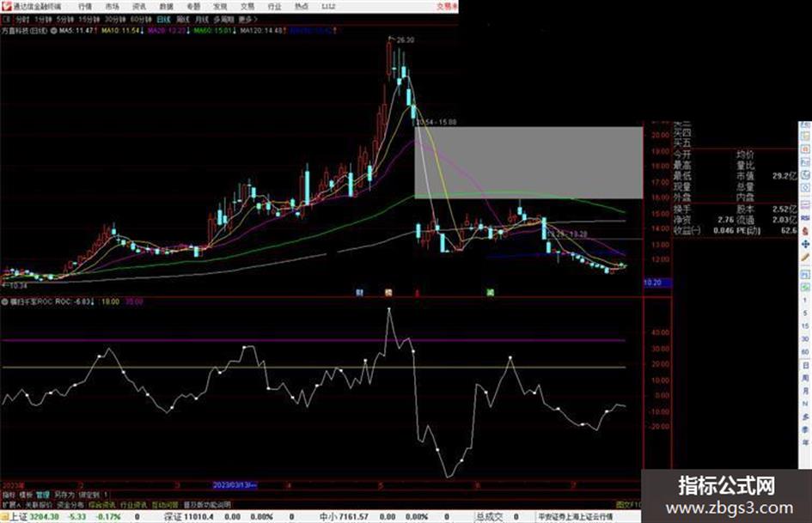Open the 市场 menu
Image resolution: width=812 pixels, height=523 pixels.
(112, 7)
